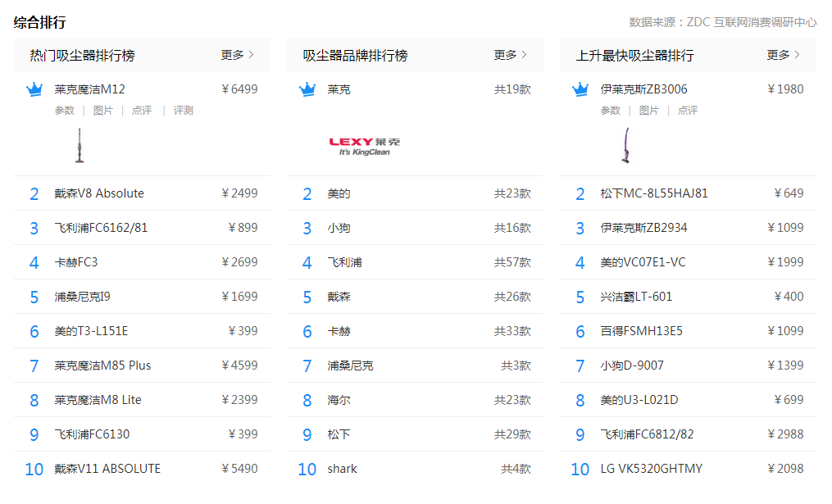Open 参数 link under 莱克魔洁M12
Screen dimensions: 832x504
65,111
